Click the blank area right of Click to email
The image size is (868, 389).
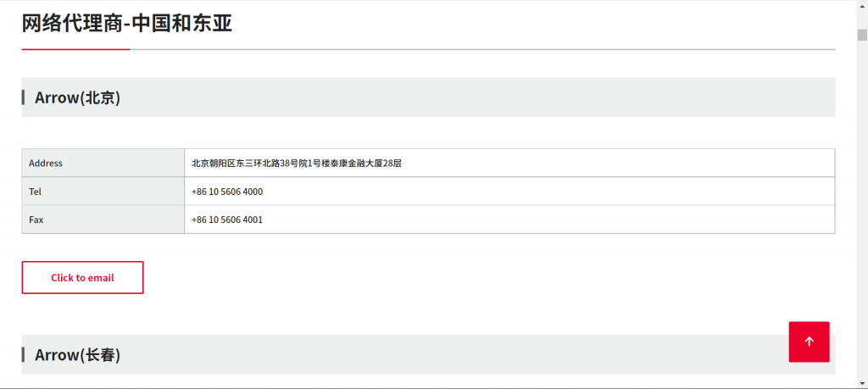(x=424, y=277)
